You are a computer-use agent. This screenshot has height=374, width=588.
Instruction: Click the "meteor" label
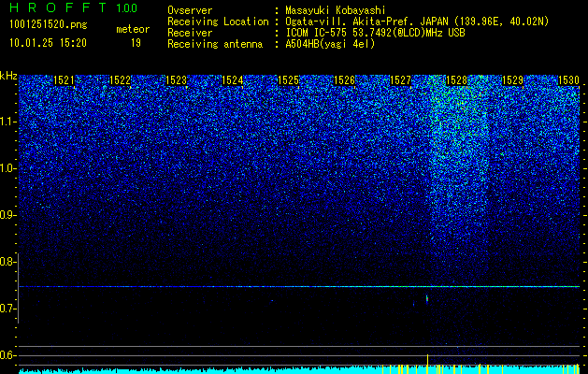(x=133, y=29)
